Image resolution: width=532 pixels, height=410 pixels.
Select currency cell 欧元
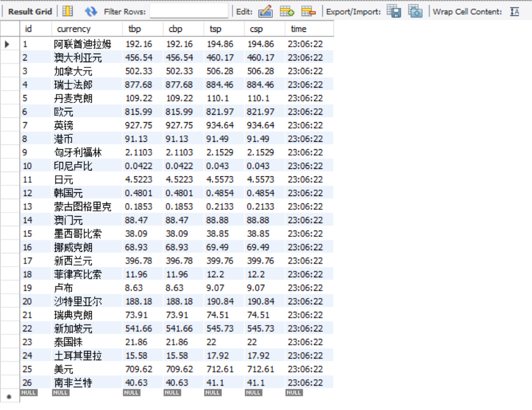coord(87,112)
